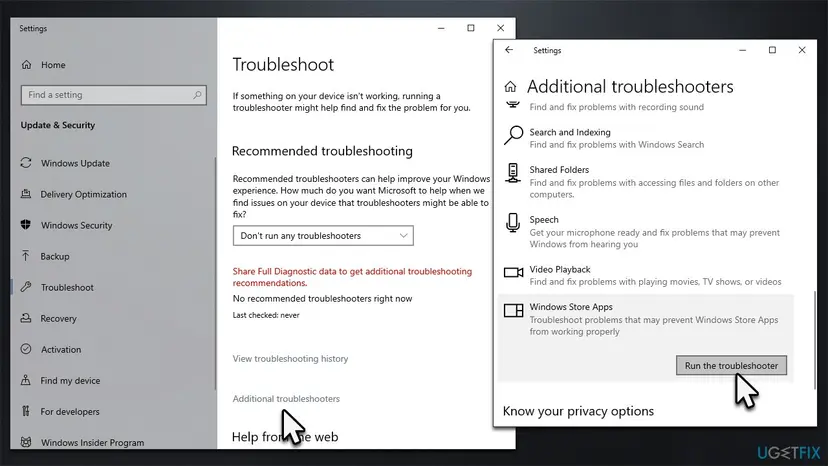Go to Windows Security page

(x=77, y=226)
